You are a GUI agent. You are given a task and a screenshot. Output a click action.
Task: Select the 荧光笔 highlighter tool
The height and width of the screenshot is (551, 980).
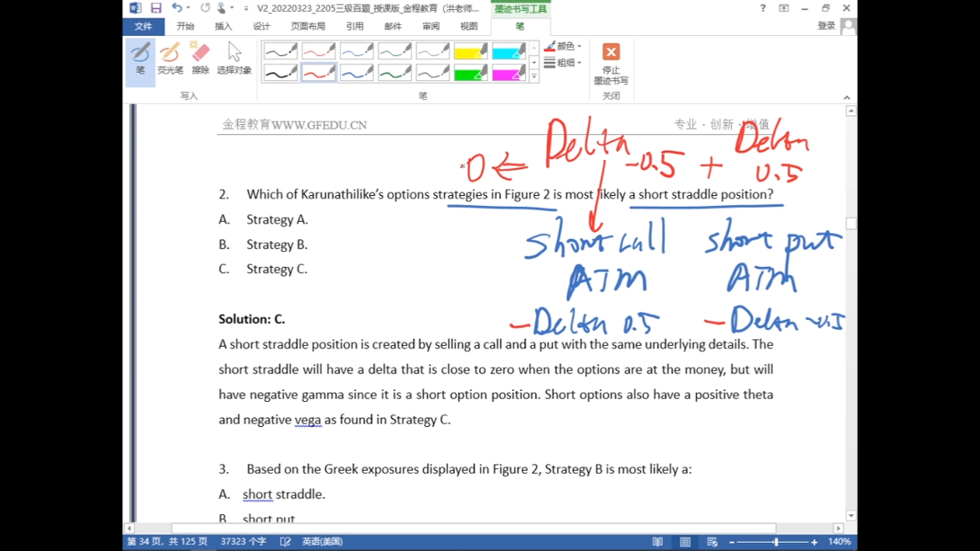(170, 60)
